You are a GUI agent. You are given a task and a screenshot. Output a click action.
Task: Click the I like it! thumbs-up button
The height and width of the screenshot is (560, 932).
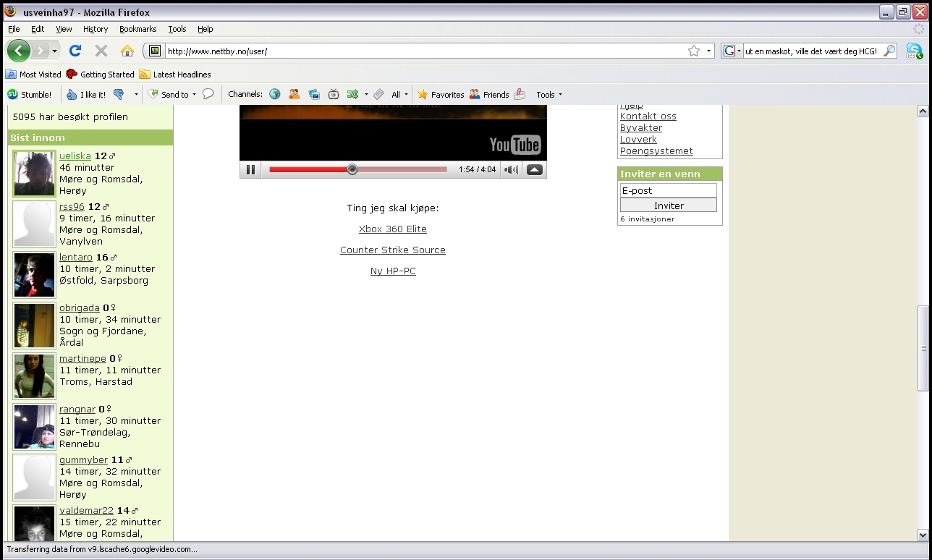[x=86, y=94]
